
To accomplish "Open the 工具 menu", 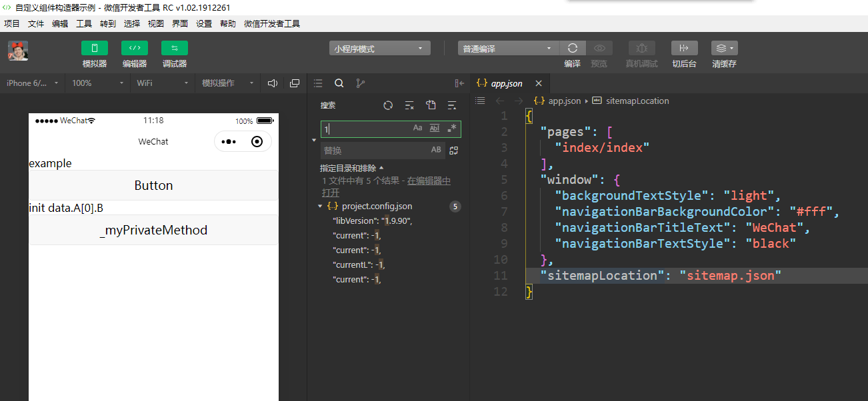I will (x=84, y=23).
